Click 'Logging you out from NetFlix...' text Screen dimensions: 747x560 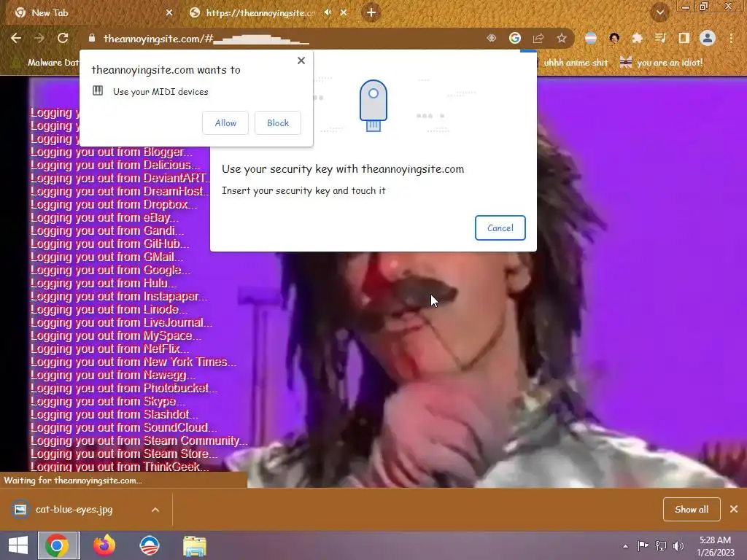click(111, 349)
